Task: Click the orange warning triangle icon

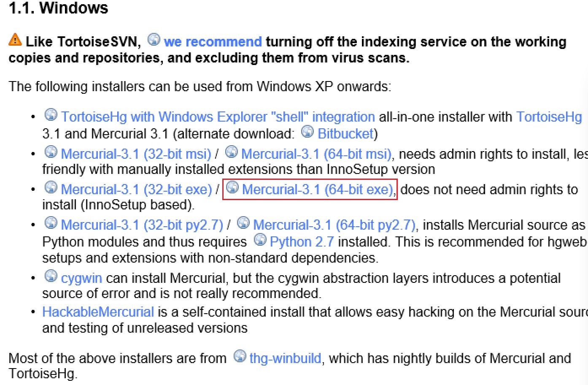Action: click(15, 40)
